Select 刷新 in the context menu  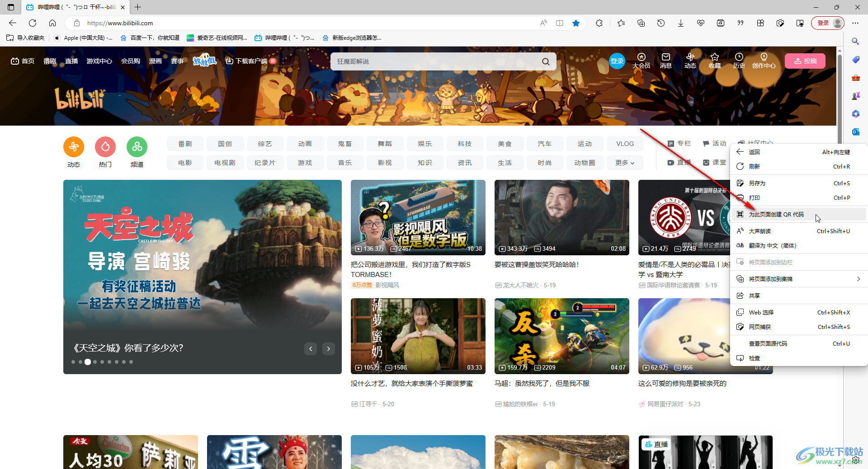[798, 166]
